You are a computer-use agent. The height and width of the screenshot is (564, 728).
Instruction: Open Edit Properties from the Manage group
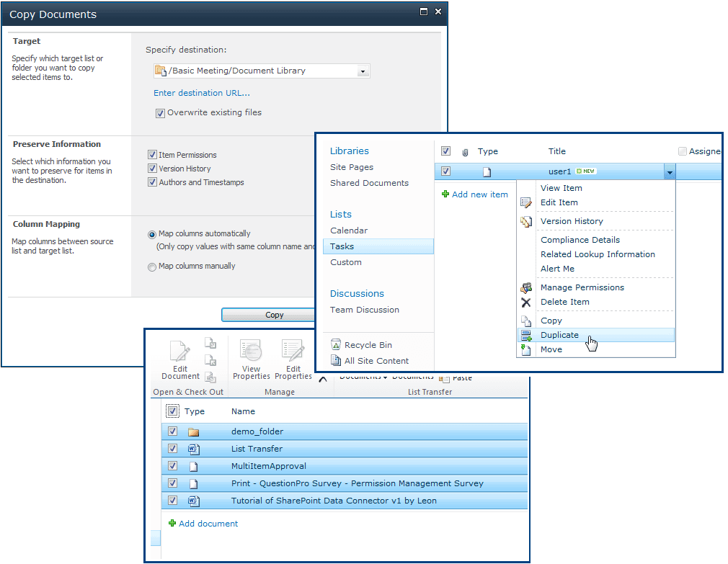click(293, 359)
